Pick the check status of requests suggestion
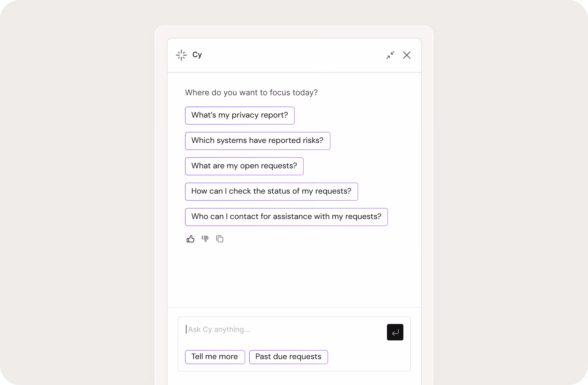The width and height of the screenshot is (588, 385). coord(271,192)
